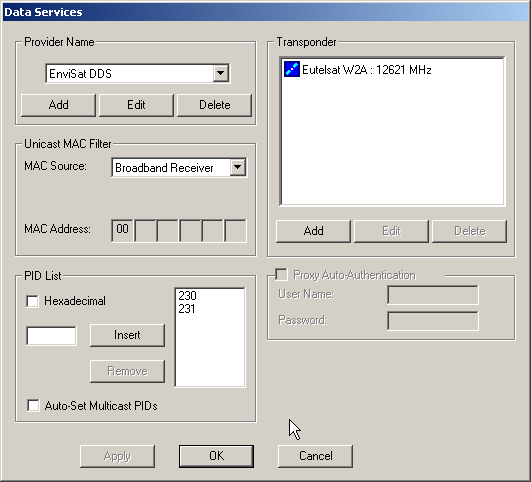531x482 pixels.
Task: Click Add under Provider Name
Action: 58,105
